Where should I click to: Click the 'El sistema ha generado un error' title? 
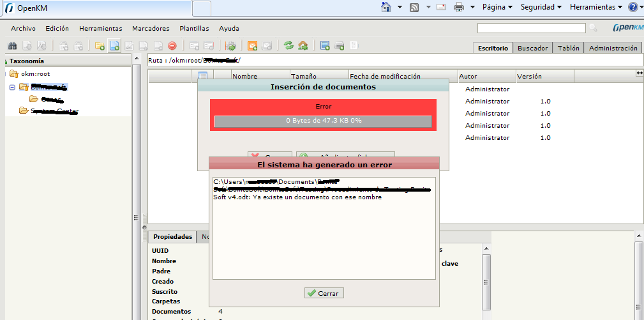click(324, 165)
